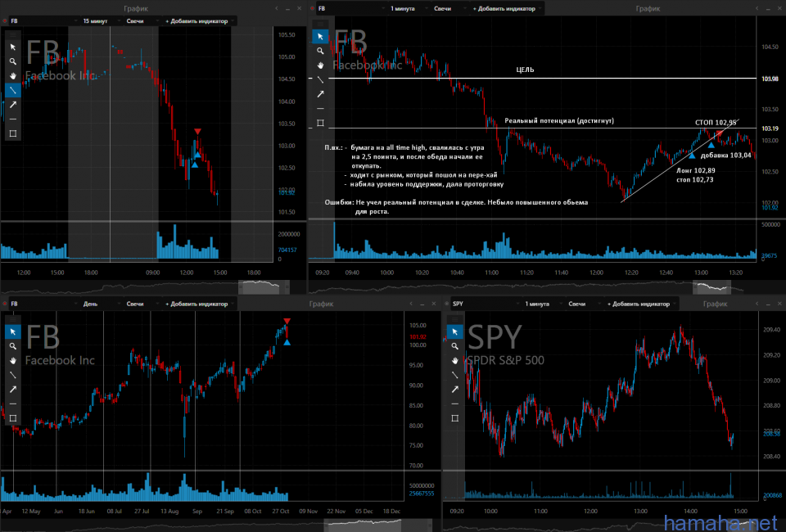Click the FB ticker field in the 15-minute chart
Viewport: 786px width, 532px height.
[x=43, y=21]
